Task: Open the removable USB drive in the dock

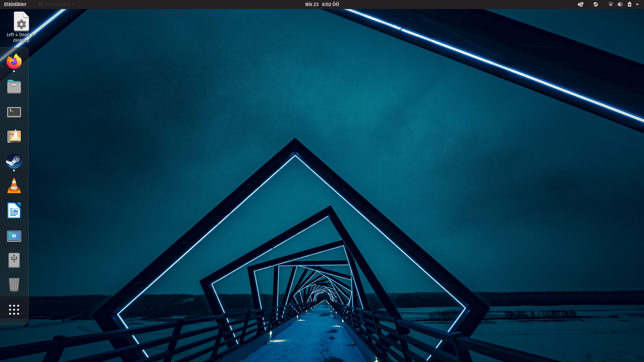Action: (x=14, y=260)
